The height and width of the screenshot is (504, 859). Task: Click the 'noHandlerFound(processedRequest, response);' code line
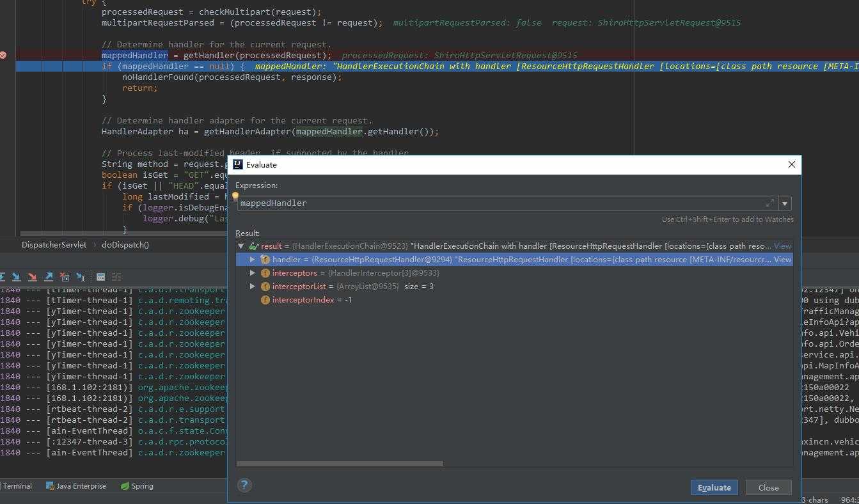pyautogui.click(x=232, y=77)
